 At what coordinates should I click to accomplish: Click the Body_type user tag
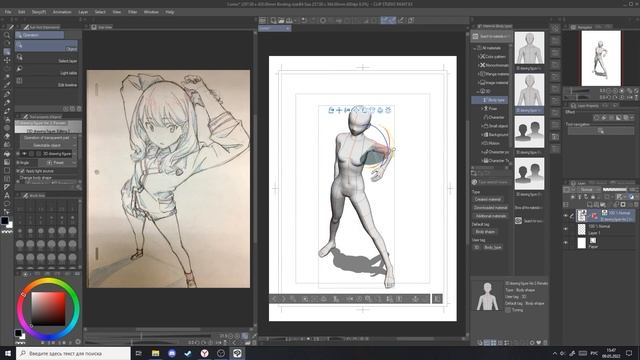pyautogui.click(x=493, y=247)
